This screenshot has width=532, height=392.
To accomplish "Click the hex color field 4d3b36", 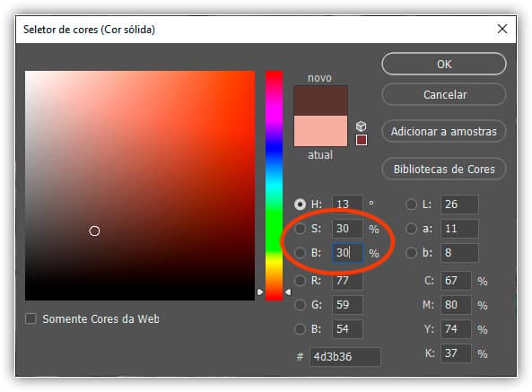I will 344,357.
